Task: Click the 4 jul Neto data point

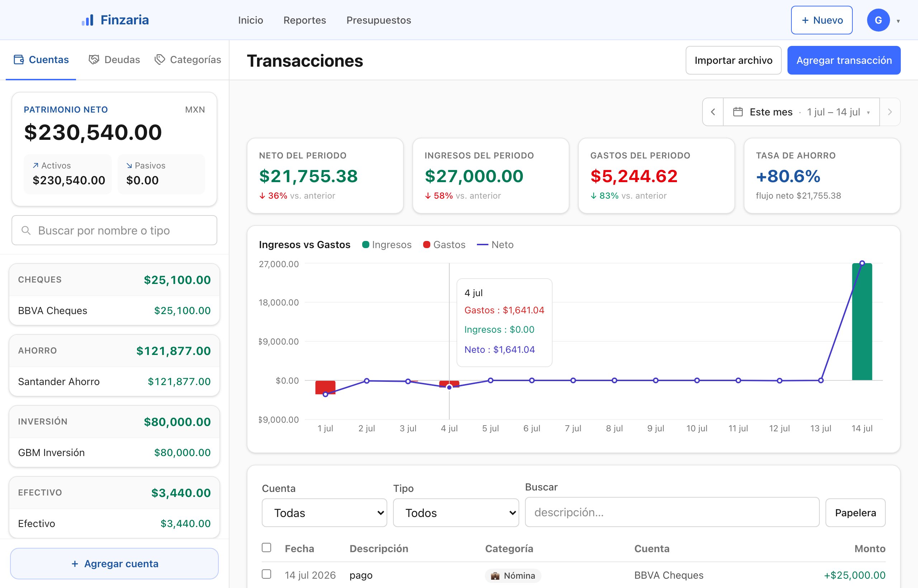Action: [x=449, y=387]
